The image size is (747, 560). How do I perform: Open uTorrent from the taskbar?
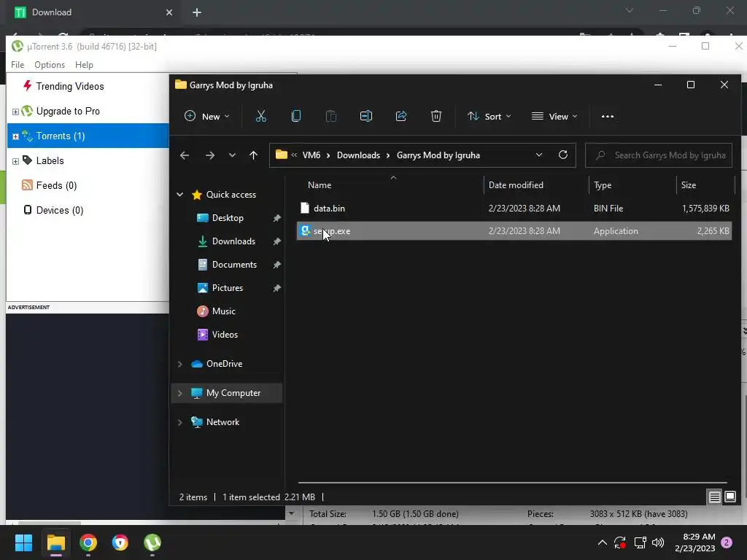[152, 542]
